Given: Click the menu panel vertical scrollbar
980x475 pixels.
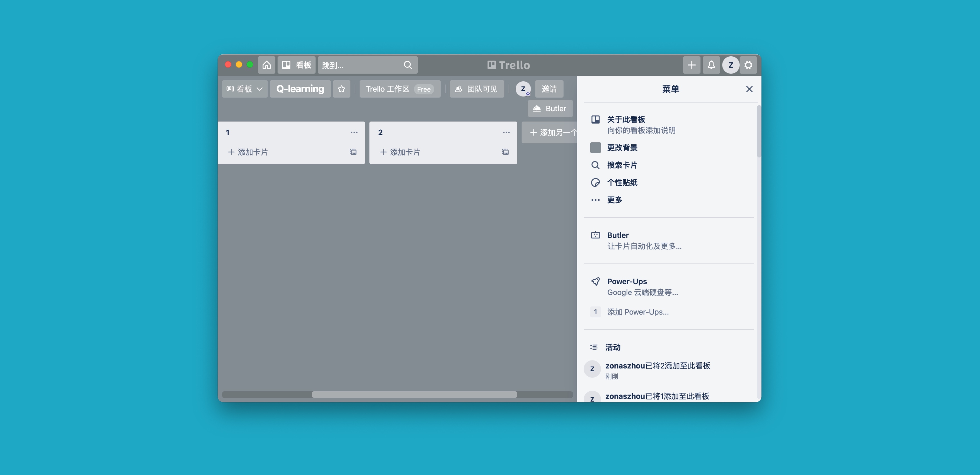Looking at the screenshot, I should click(x=759, y=131).
